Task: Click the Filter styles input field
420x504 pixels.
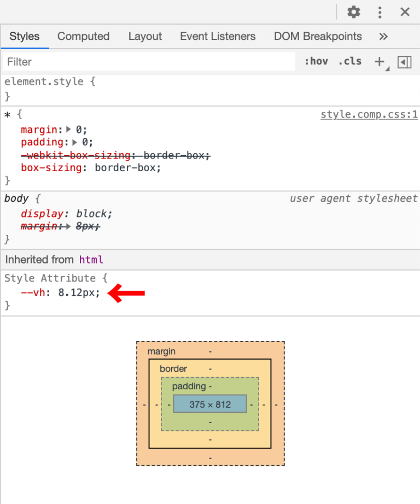Action: click(148, 62)
